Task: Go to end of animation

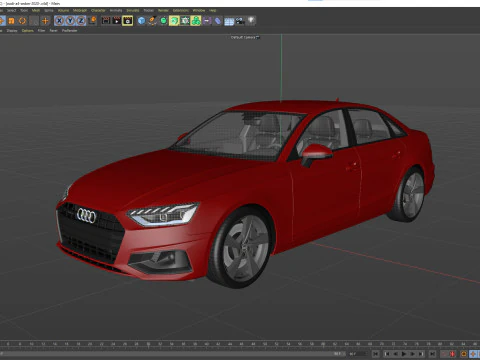Action: [432, 354]
